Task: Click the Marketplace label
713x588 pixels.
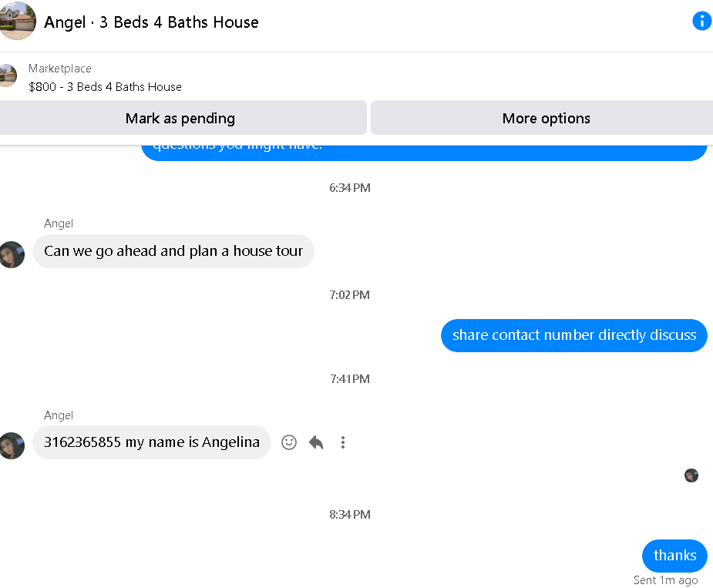Action: 60,69
